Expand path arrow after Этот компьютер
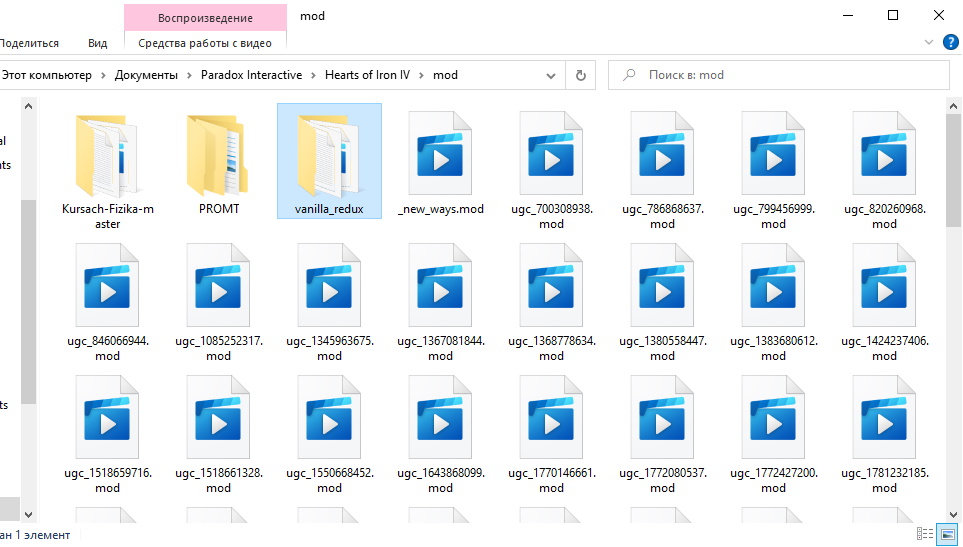963x547 pixels. [103, 76]
